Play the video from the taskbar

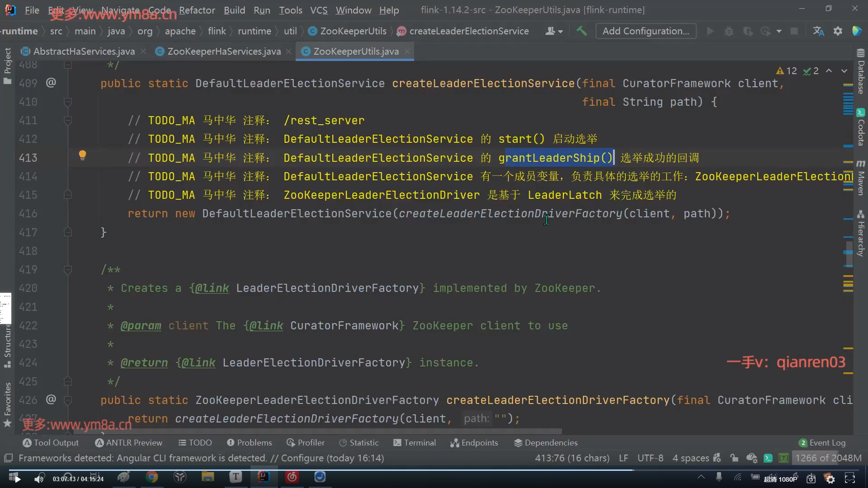click(x=17, y=479)
